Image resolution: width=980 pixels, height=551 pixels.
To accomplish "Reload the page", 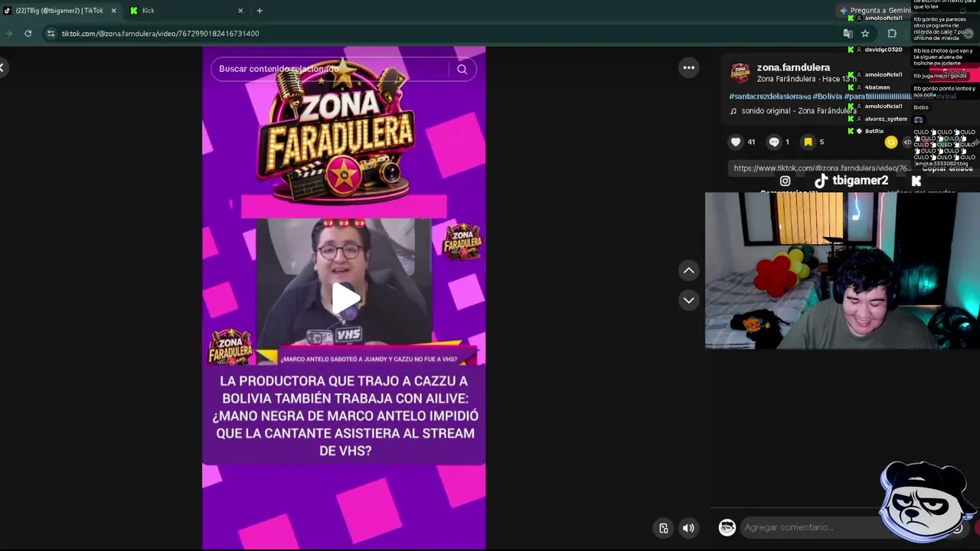I will pyautogui.click(x=28, y=34).
